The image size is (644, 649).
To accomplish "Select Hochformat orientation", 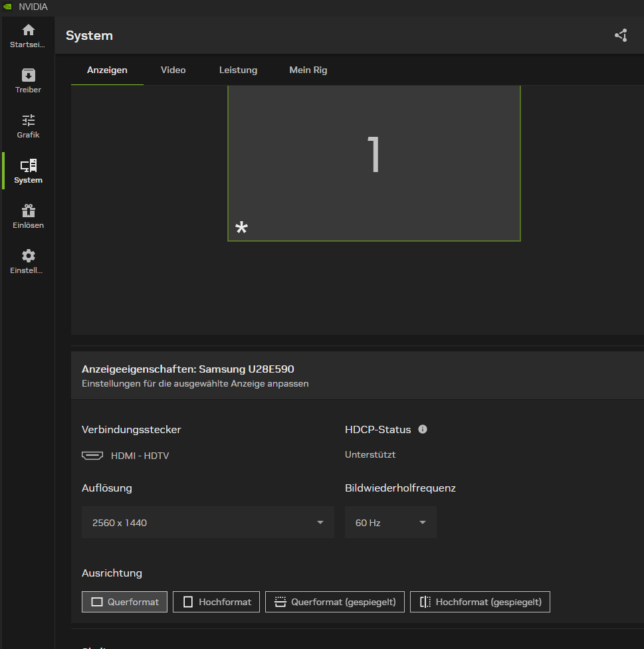I will (x=216, y=601).
